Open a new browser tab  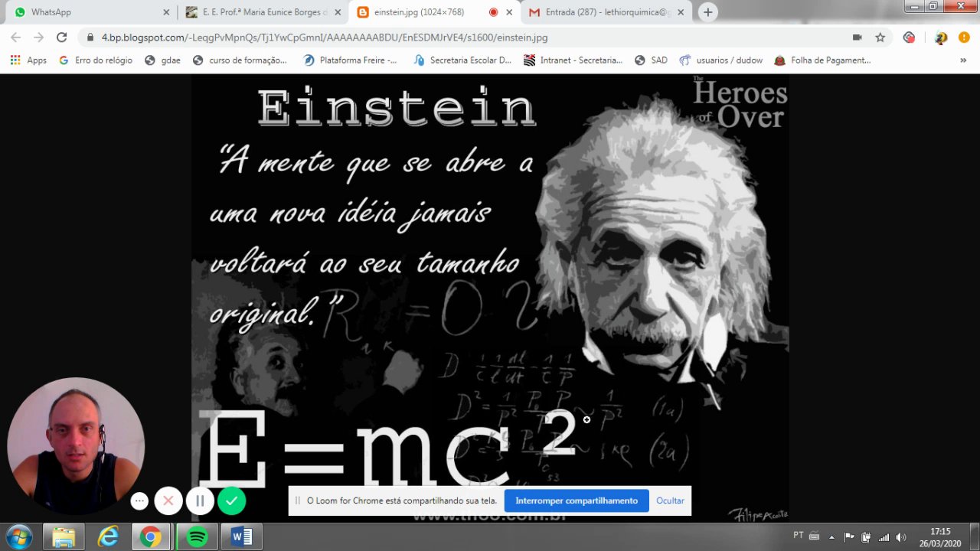[708, 12]
